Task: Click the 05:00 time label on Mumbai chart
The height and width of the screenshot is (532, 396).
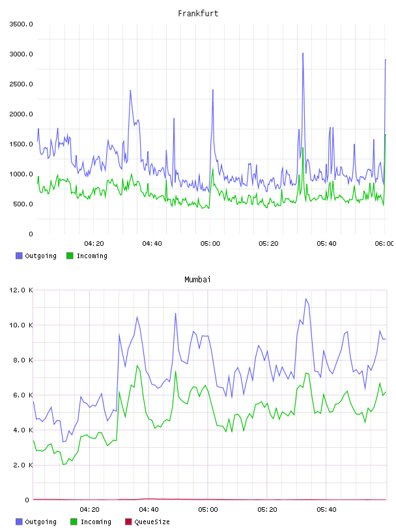Action: 208,510
